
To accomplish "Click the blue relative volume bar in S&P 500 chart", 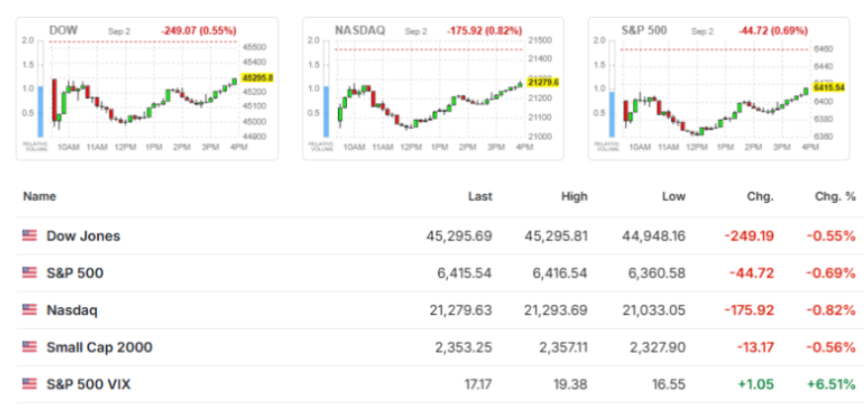I will tap(611, 114).
